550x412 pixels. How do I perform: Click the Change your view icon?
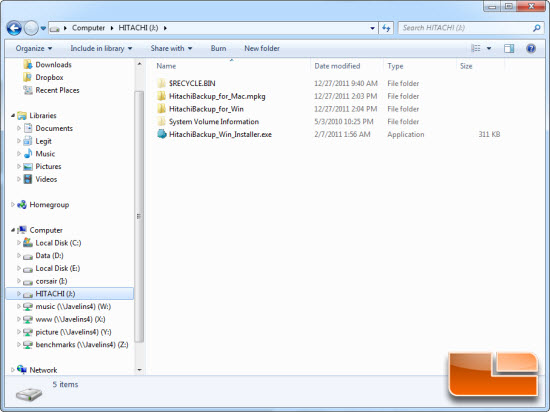point(476,48)
